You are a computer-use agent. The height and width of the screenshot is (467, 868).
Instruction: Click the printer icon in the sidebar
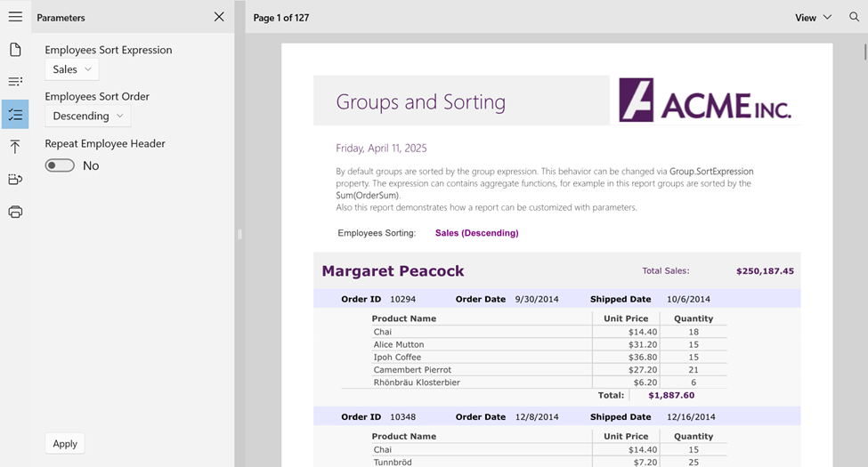(15, 212)
